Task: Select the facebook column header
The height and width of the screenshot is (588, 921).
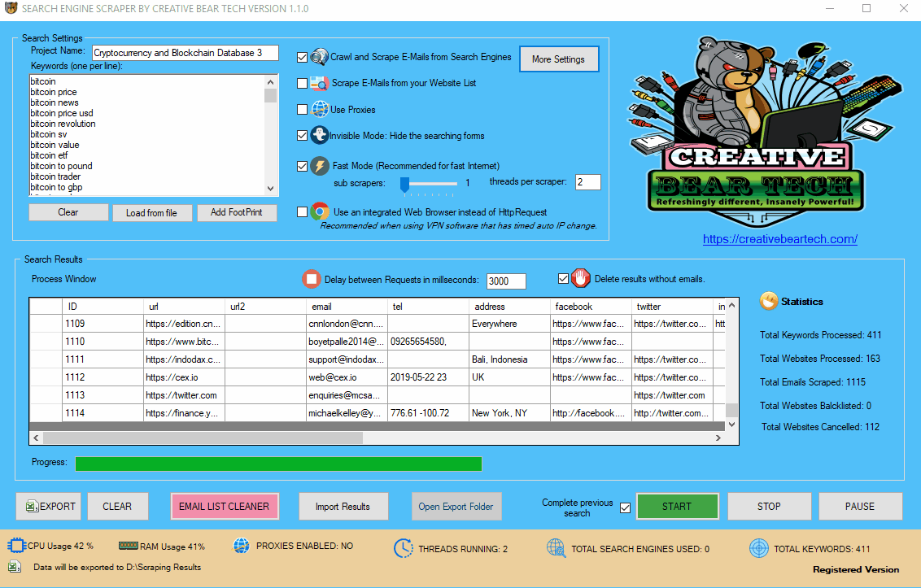Action: pos(591,306)
